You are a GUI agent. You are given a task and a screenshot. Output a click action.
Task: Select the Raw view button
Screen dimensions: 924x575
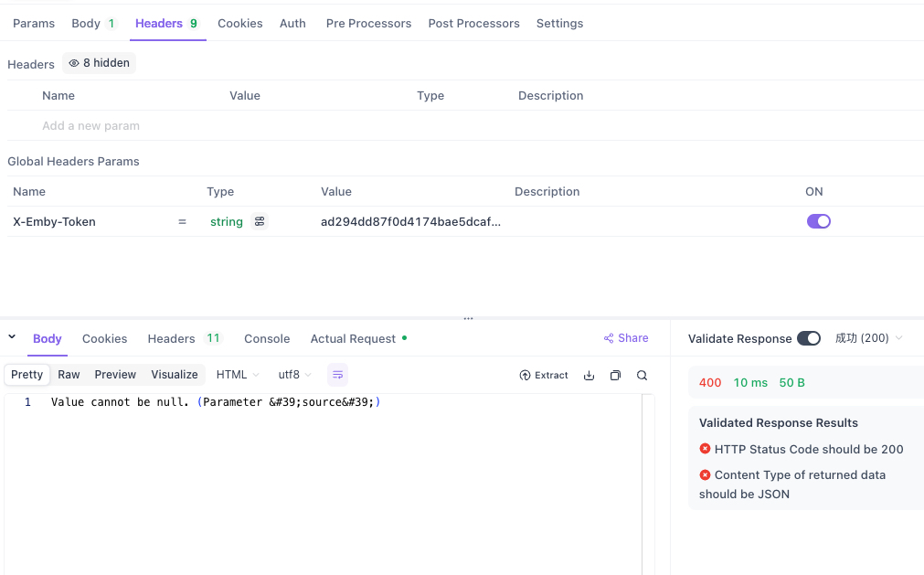tap(69, 375)
